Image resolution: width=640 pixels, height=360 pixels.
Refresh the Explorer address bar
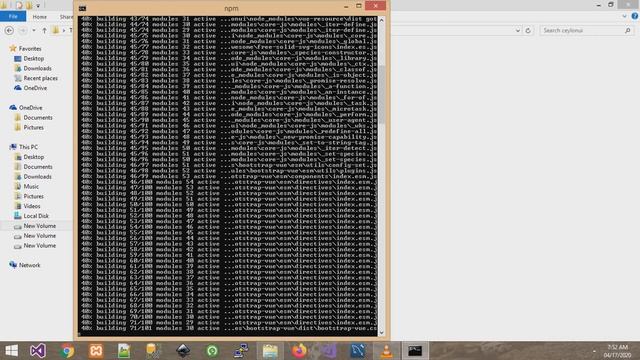tap(528, 31)
